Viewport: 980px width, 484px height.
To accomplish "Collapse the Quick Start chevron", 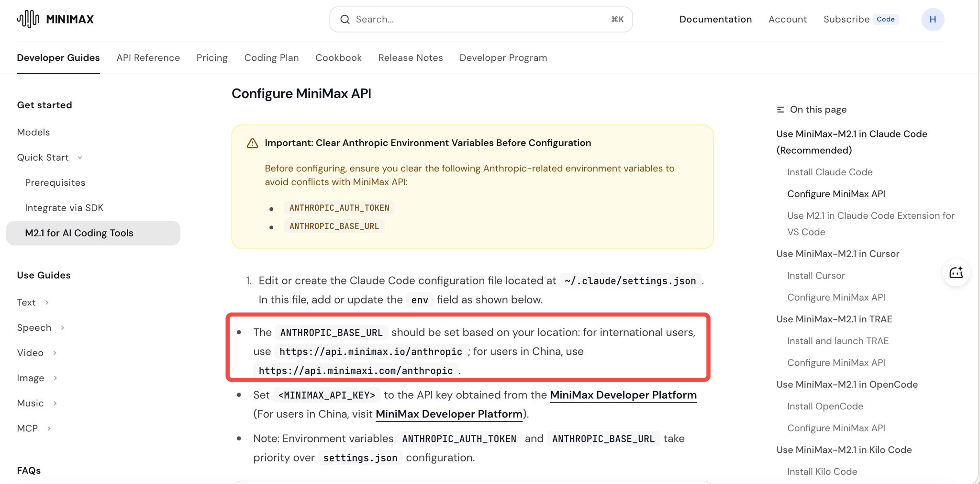I will coord(80,158).
